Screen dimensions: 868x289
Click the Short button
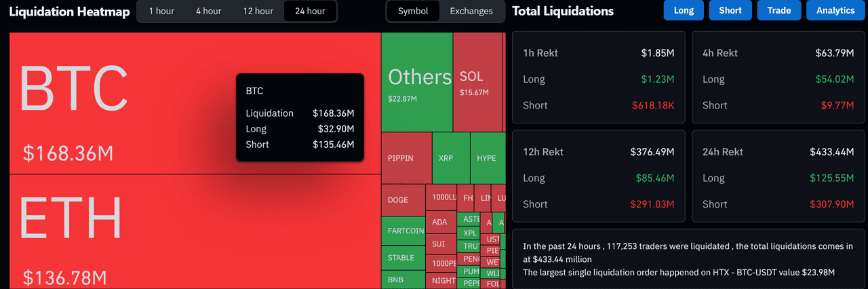[730, 10]
